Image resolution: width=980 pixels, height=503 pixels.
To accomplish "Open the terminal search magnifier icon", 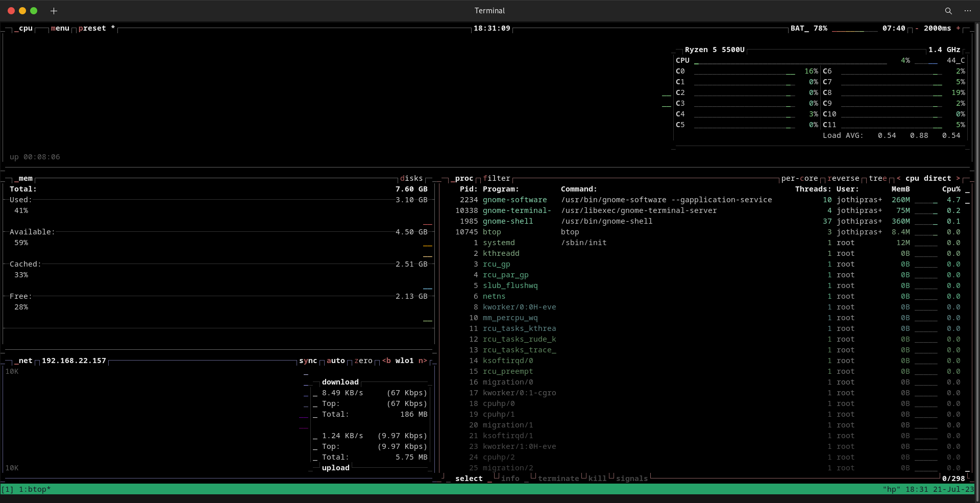I will coord(948,11).
